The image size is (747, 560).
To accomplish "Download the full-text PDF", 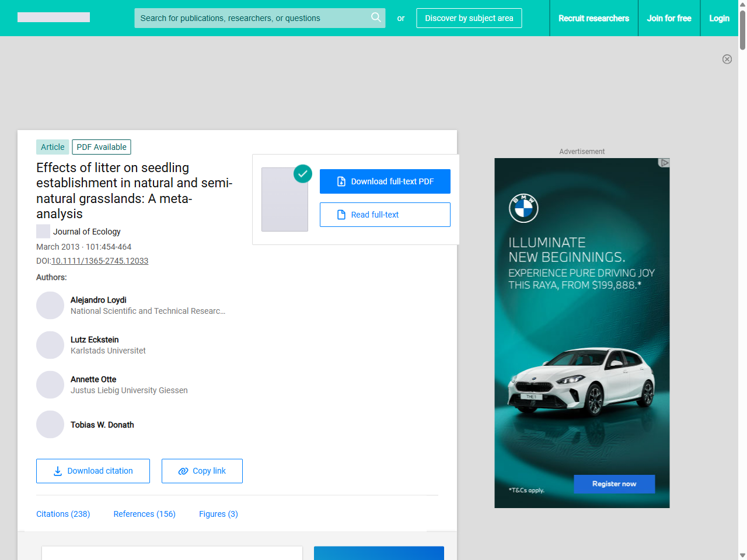I will point(385,181).
